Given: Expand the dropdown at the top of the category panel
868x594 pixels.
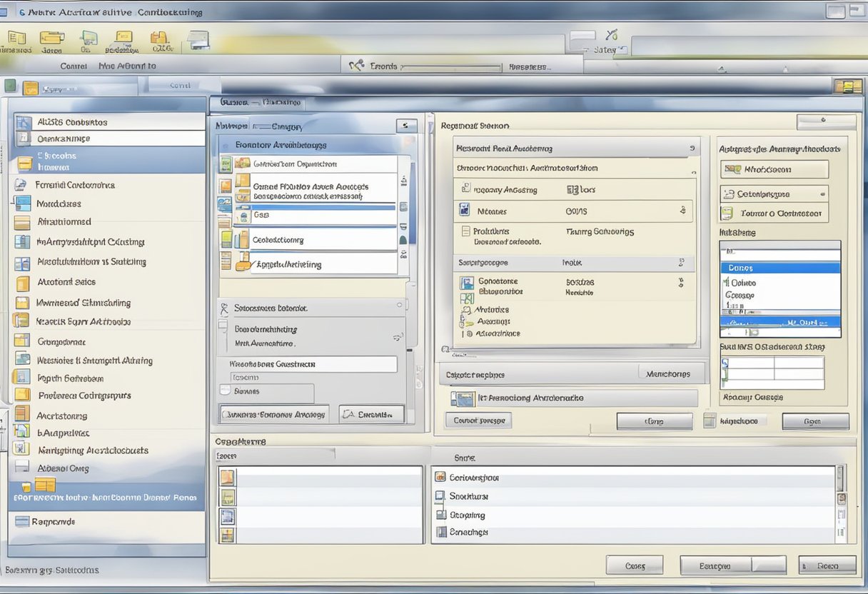Looking at the screenshot, I should 404,126.
